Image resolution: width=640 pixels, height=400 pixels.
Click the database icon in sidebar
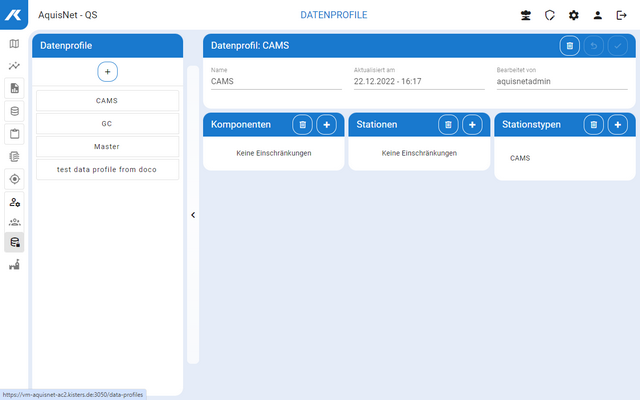tap(14, 110)
